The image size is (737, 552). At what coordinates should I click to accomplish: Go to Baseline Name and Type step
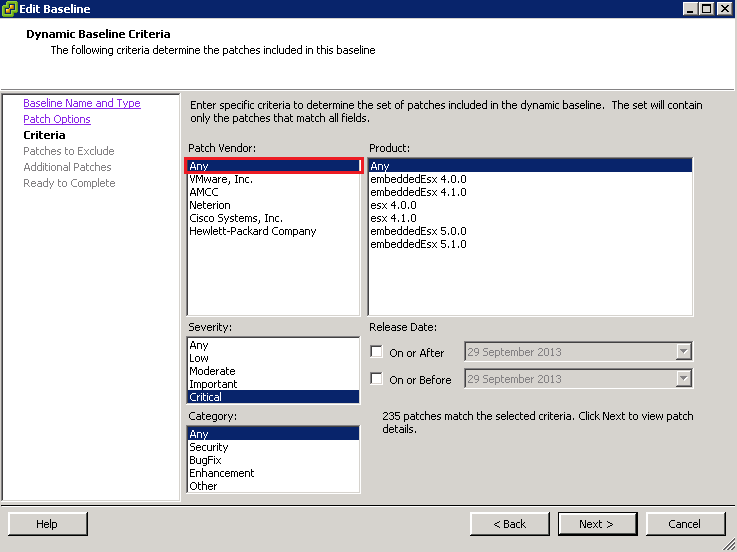pos(82,103)
